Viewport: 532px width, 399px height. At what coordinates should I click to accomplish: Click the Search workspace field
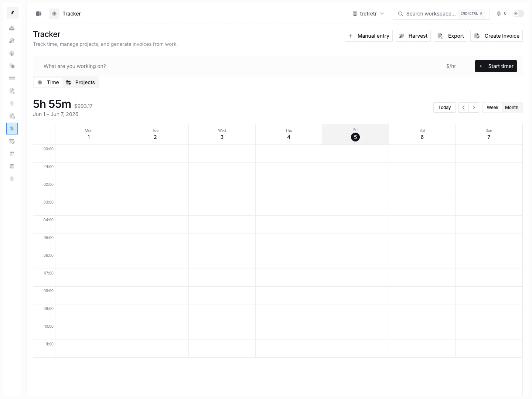click(441, 14)
